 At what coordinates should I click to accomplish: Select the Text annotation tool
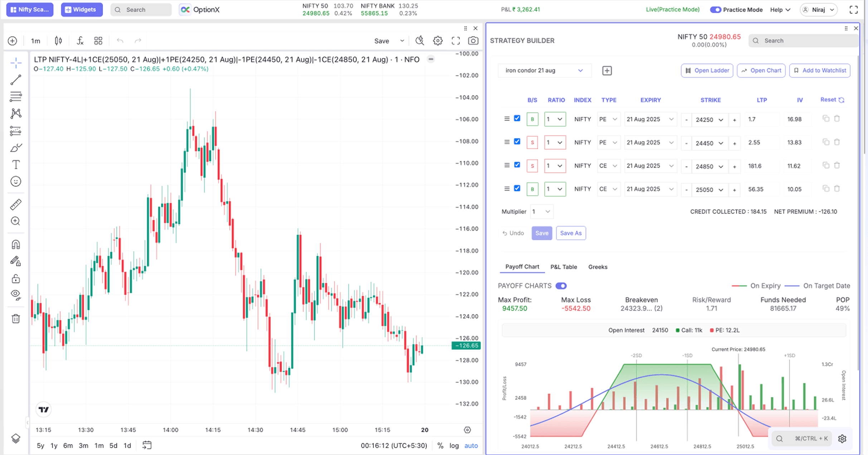coord(16,165)
